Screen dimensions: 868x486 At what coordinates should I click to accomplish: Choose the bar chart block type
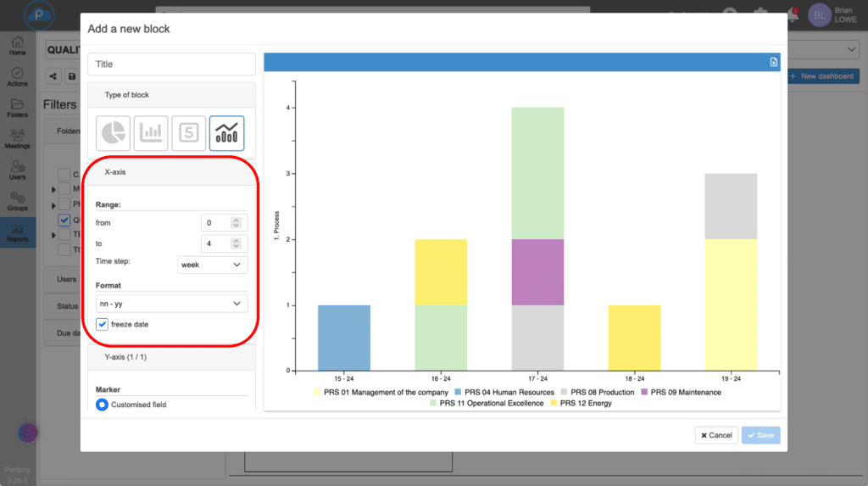(150, 133)
